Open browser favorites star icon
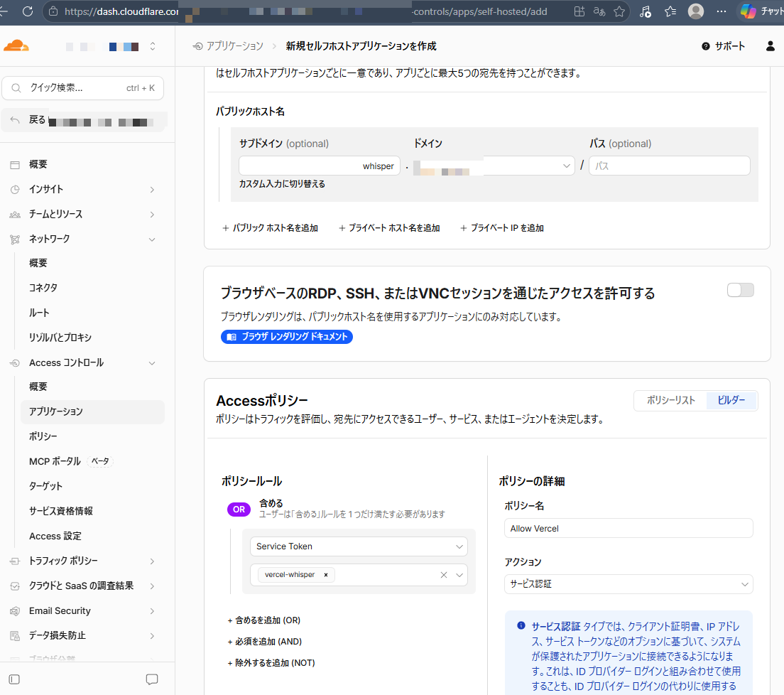 click(619, 11)
